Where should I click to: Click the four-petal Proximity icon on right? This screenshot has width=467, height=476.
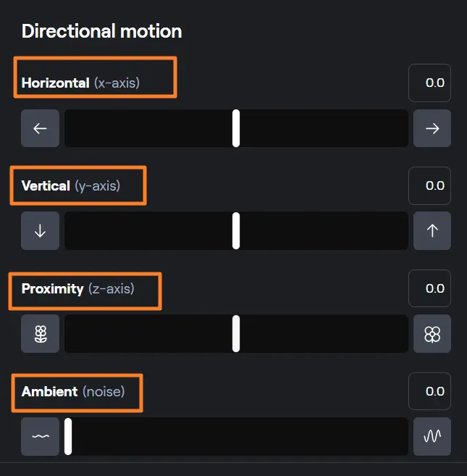click(x=432, y=334)
